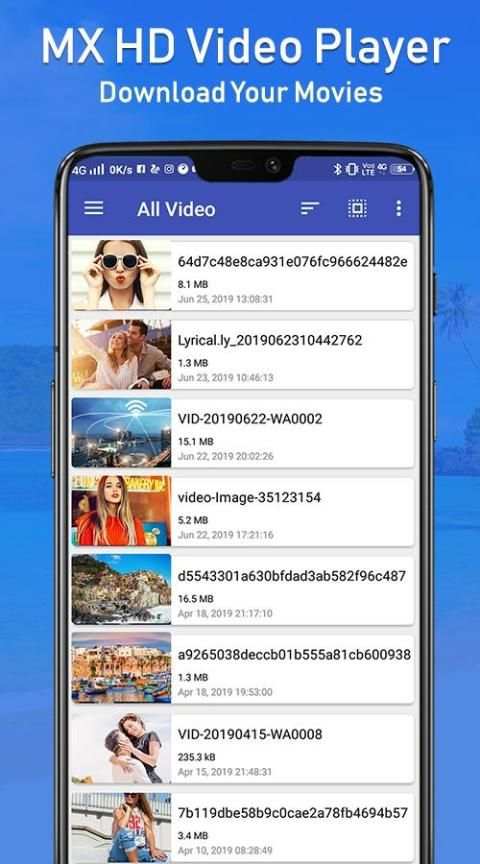Tap the Bluetooth status bar icon
Screen dimensions: 480x864
pyautogui.click(x=338, y=170)
